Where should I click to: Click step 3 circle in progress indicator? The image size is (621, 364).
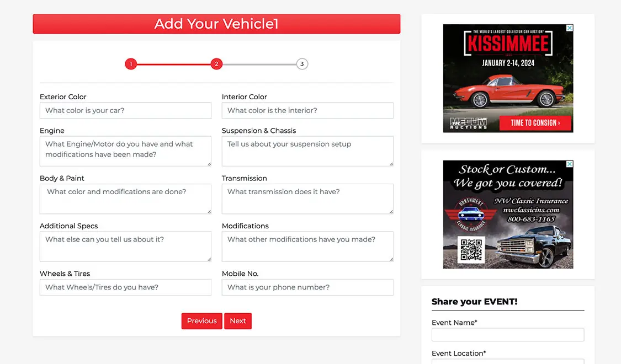pyautogui.click(x=302, y=64)
